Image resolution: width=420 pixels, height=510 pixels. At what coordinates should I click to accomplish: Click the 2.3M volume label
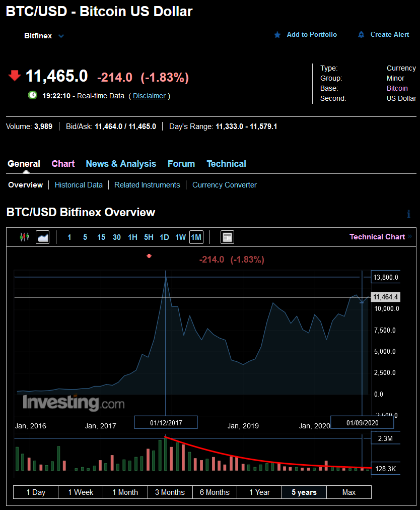click(x=386, y=438)
